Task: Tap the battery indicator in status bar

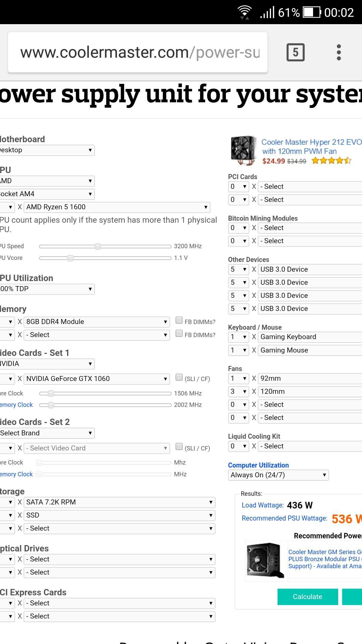Action: point(312,12)
